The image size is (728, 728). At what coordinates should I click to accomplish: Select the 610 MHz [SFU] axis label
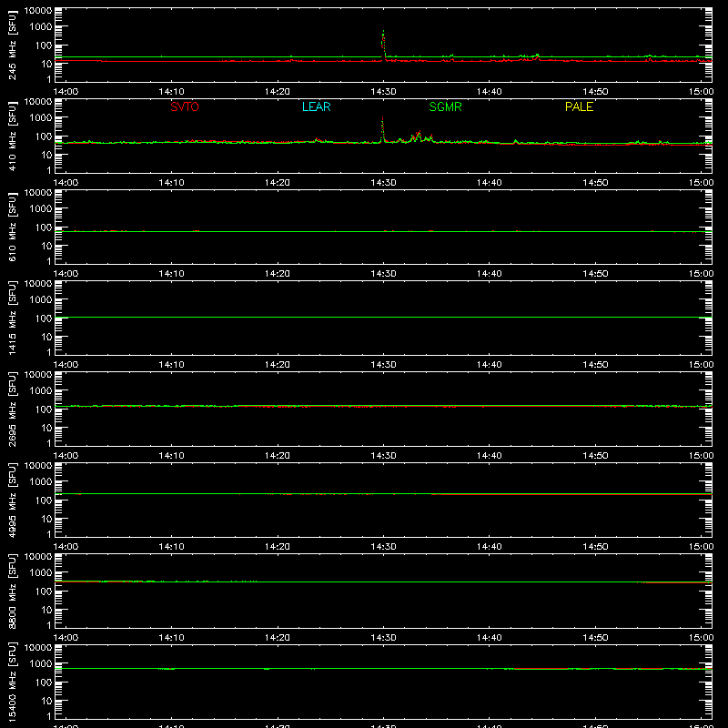click(x=12, y=227)
